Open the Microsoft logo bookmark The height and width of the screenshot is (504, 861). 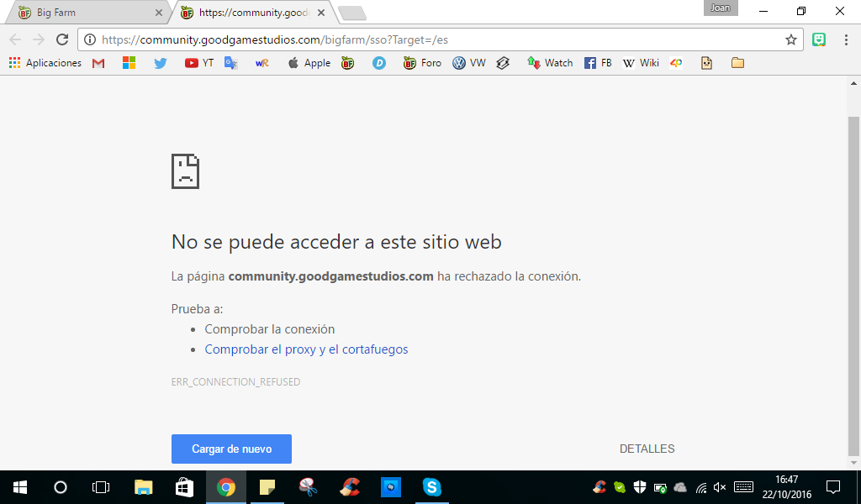pyautogui.click(x=129, y=63)
